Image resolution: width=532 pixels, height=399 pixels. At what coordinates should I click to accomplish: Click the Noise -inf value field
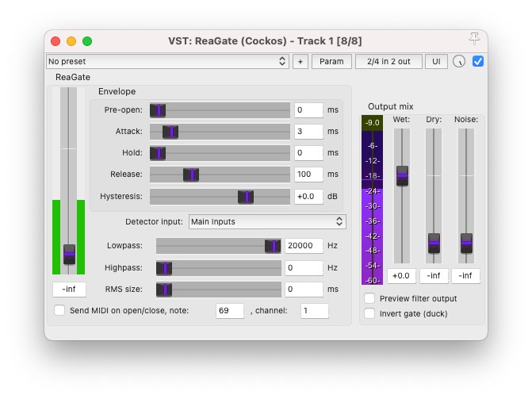[466, 276]
